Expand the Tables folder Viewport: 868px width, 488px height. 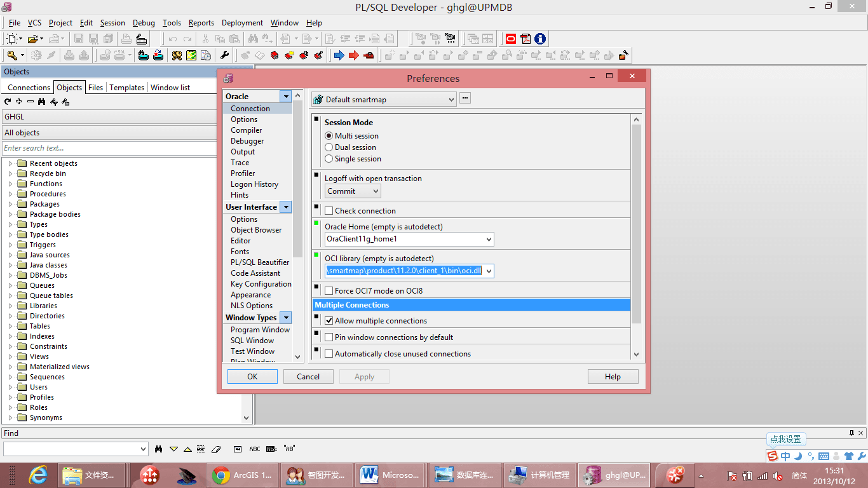[x=10, y=326]
